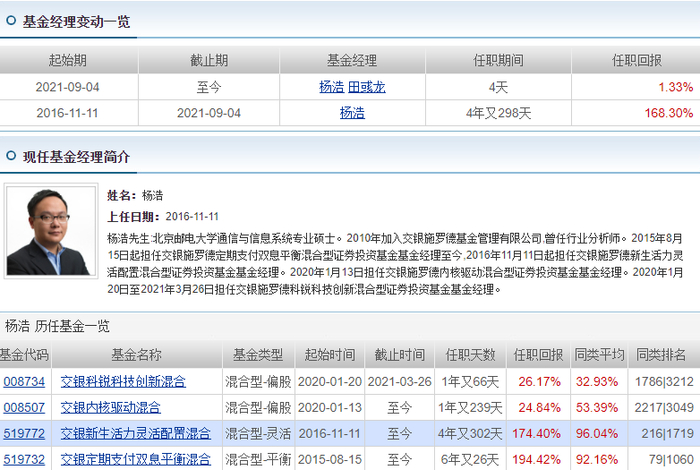Click the 基金名称 column header
The height and width of the screenshot is (470, 700).
pyautogui.click(x=137, y=355)
